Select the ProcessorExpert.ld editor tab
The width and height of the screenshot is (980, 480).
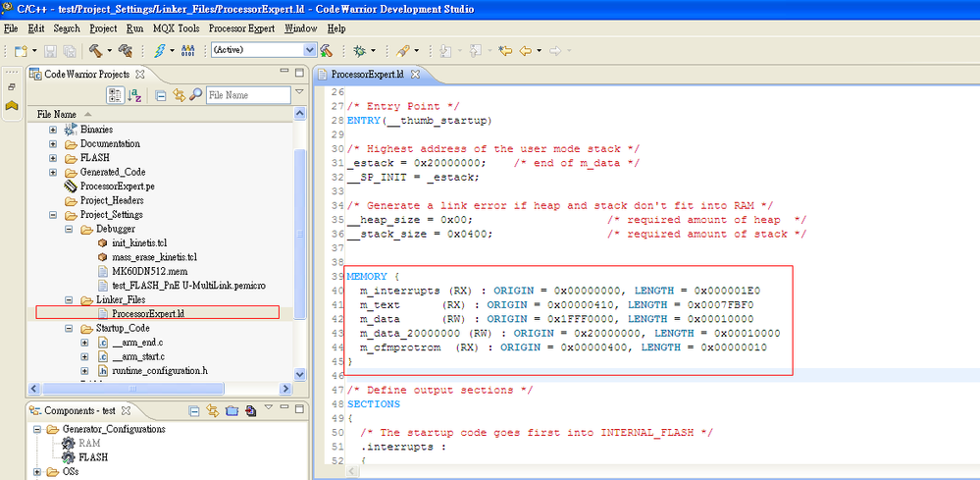[367, 75]
